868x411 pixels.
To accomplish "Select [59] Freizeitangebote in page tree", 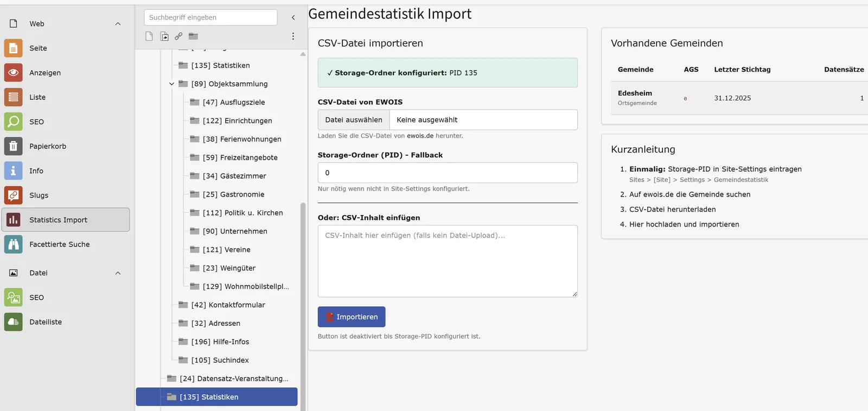I will tap(240, 157).
